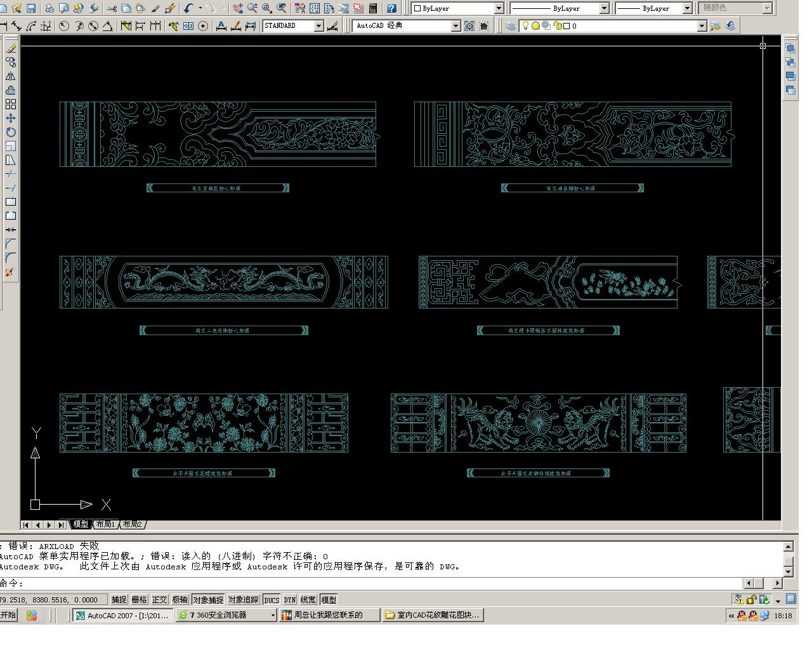Toggle 对象捕捉 object snap button
The image size is (812, 650).
208,600
